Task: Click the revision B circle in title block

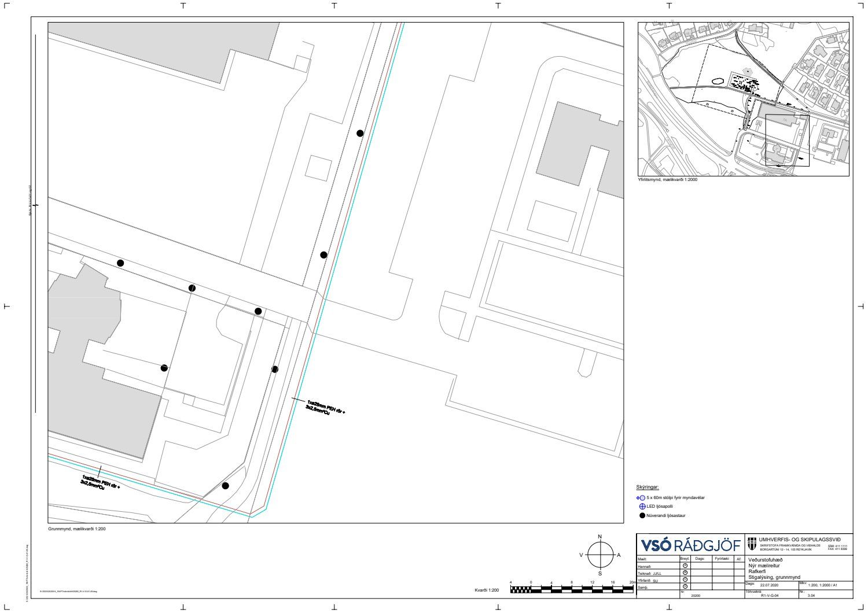Action: coord(685,573)
